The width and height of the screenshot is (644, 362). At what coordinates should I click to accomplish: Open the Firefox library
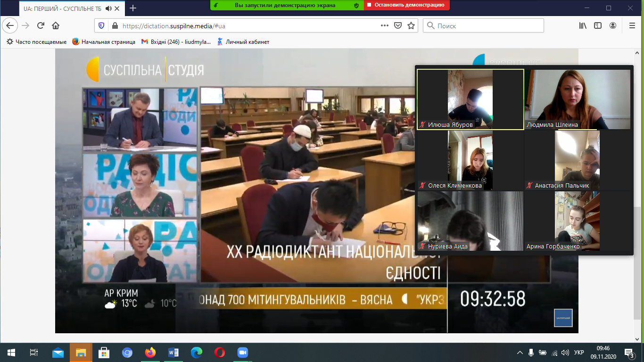(x=583, y=25)
